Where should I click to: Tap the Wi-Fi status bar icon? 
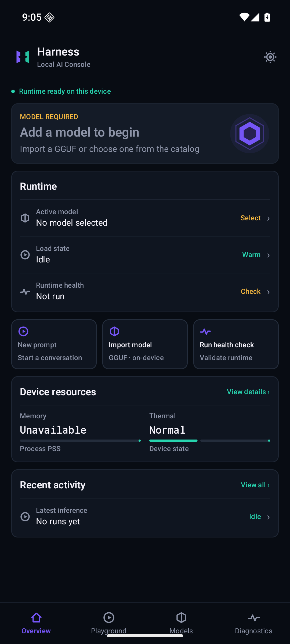pyautogui.click(x=244, y=17)
